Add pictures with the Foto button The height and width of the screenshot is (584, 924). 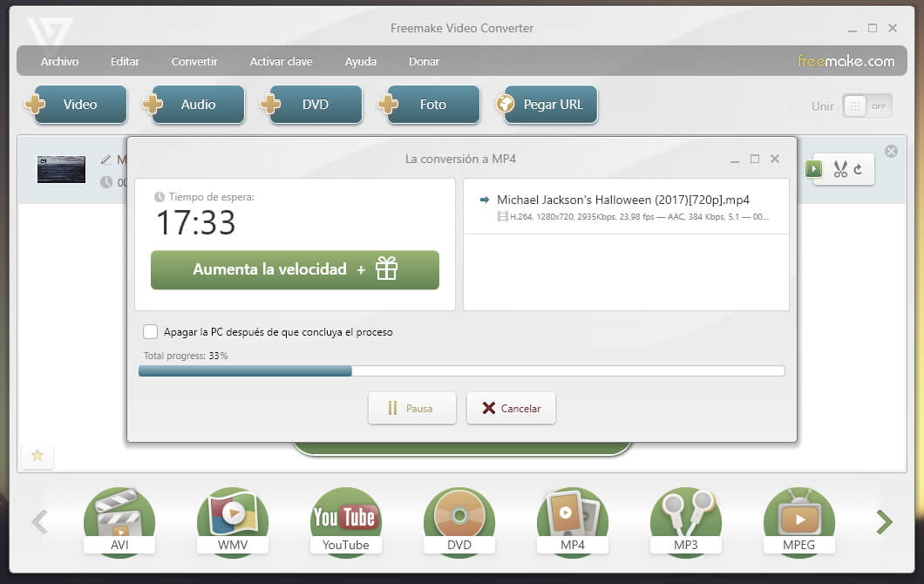click(x=433, y=105)
